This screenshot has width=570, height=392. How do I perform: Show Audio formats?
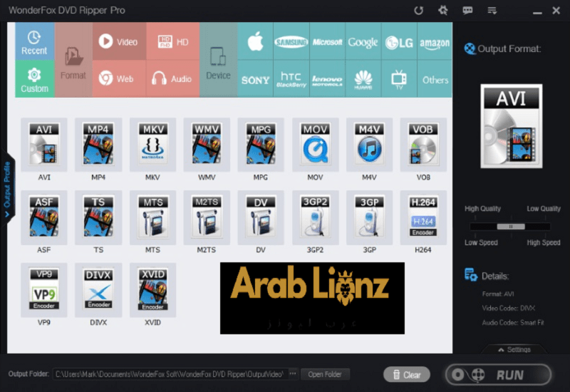coord(173,79)
